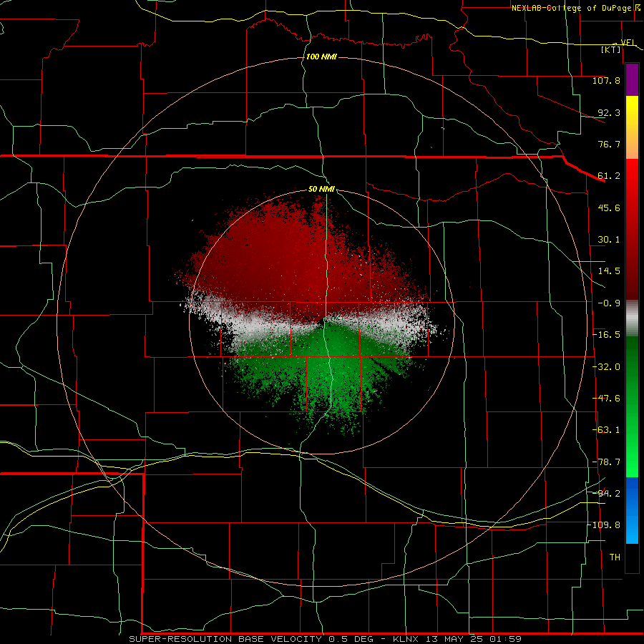The height and width of the screenshot is (644, 644).
Task: Select the 92.3 scale value
Action: (609, 112)
